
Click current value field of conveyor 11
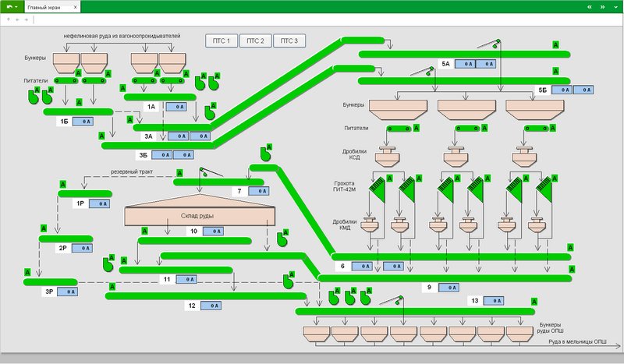coord(186,279)
